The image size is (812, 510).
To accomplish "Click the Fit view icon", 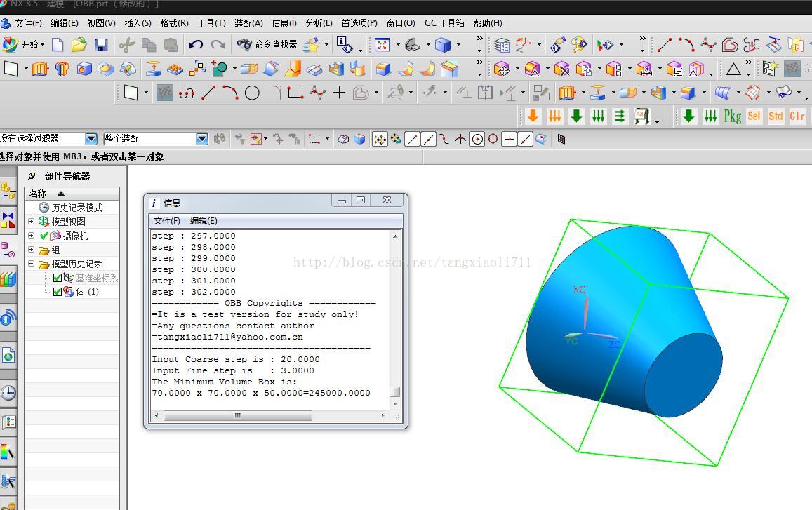I will [382, 45].
